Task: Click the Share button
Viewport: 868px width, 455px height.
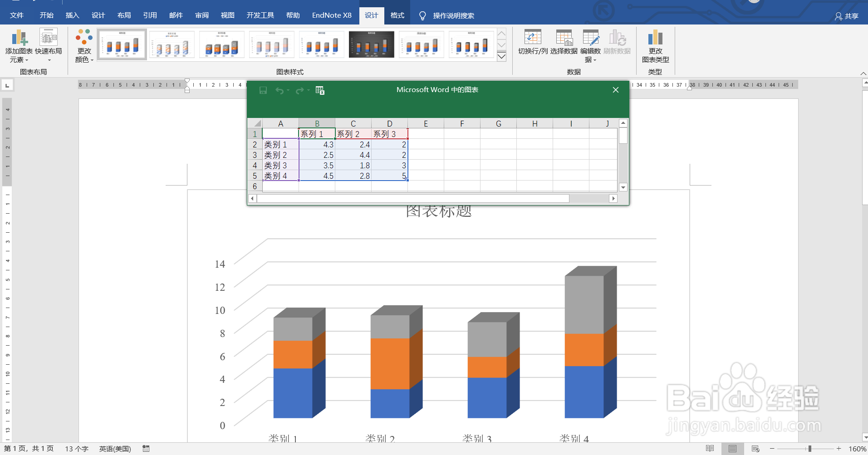Action: 847,16
